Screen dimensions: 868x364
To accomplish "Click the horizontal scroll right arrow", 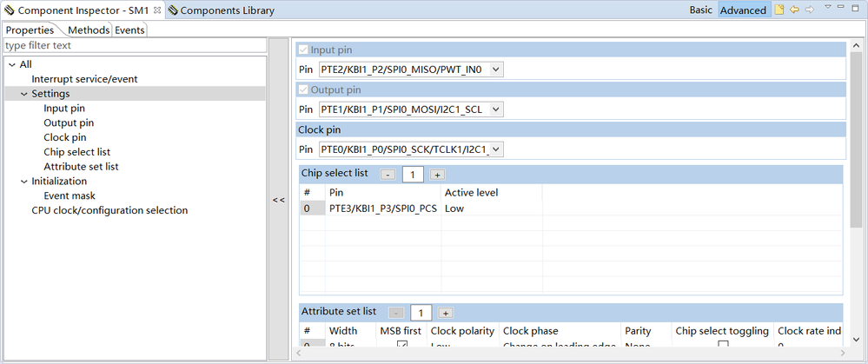I will (x=843, y=353).
